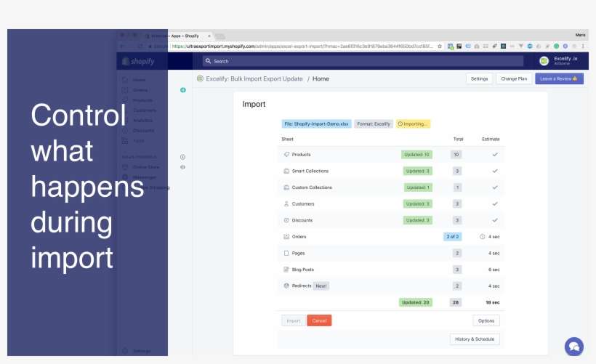The height and width of the screenshot is (364, 596).
Task: Click the New! badge beside Redirects
Action: tap(321, 286)
